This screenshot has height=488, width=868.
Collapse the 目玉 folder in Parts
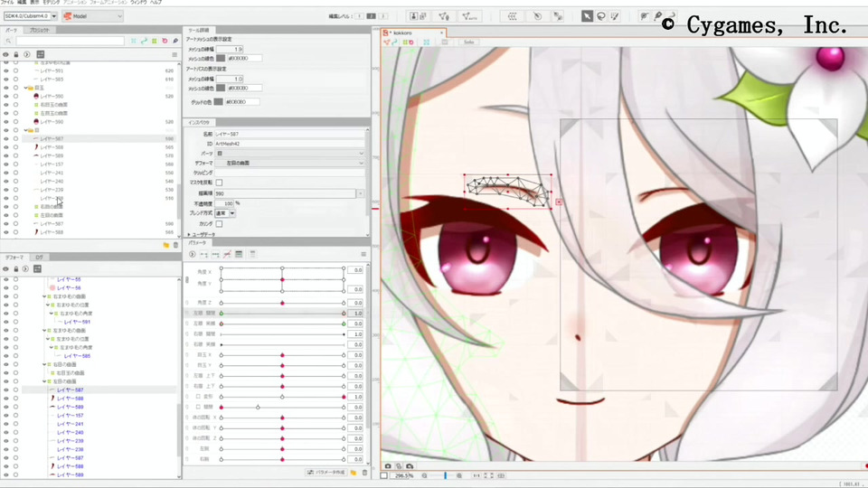[x=26, y=88]
